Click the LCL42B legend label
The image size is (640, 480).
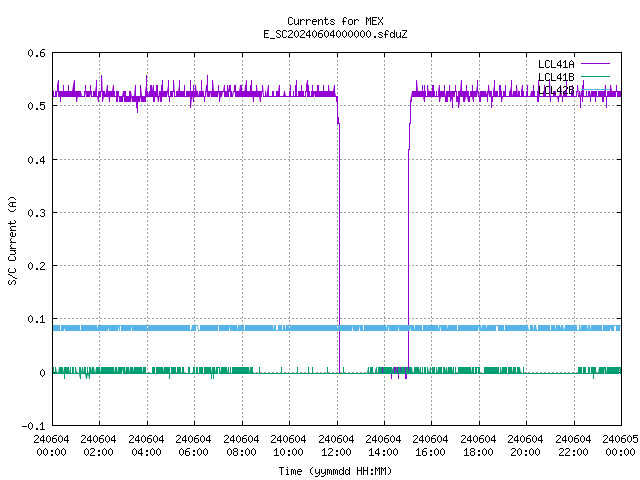click(556, 90)
